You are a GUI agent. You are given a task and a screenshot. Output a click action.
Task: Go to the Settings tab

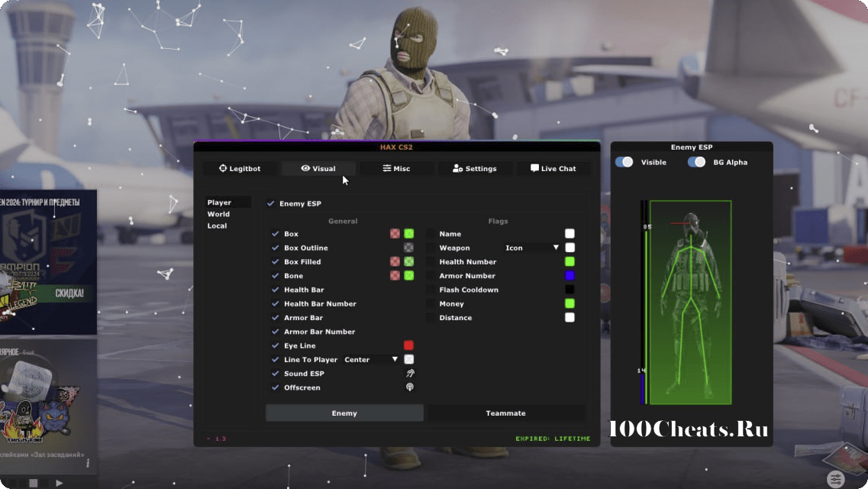click(x=474, y=168)
